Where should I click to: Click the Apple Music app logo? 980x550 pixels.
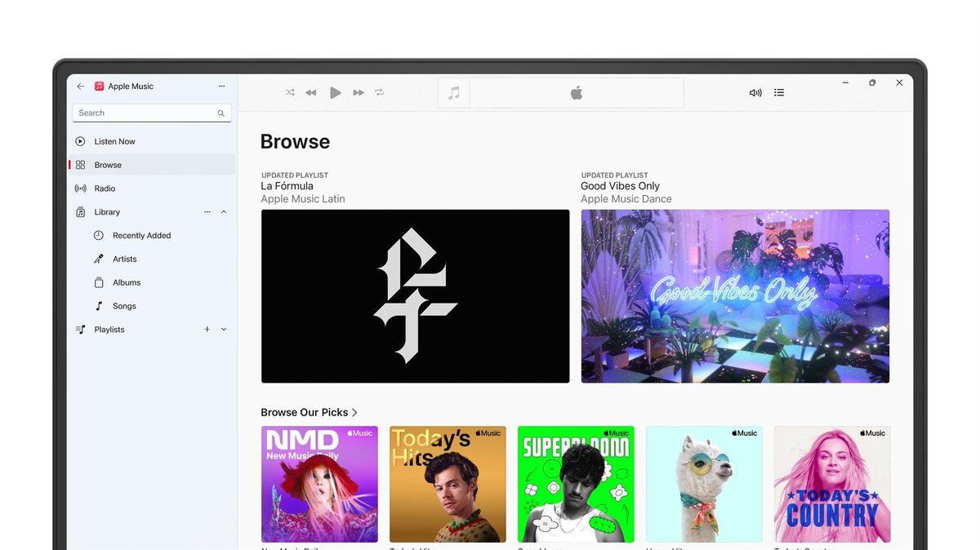pyautogui.click(x=99, y=86)
